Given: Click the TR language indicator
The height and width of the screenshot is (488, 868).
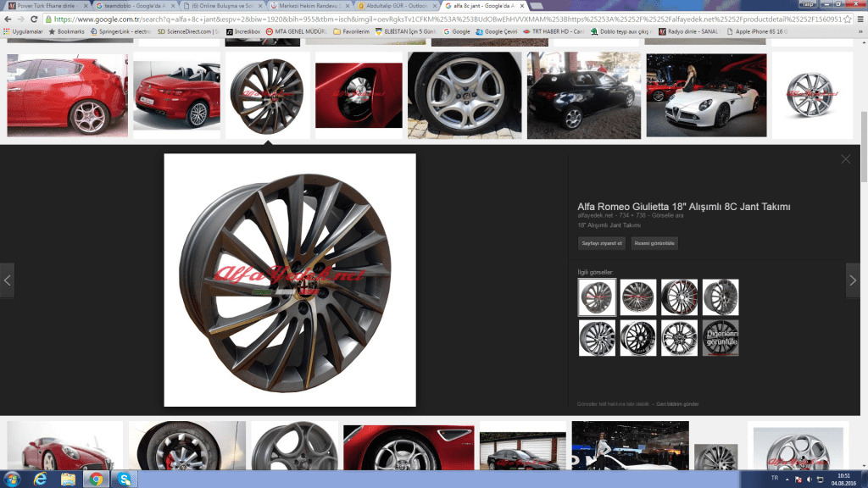Looking at the screenshot, I should tap(775, 478).
